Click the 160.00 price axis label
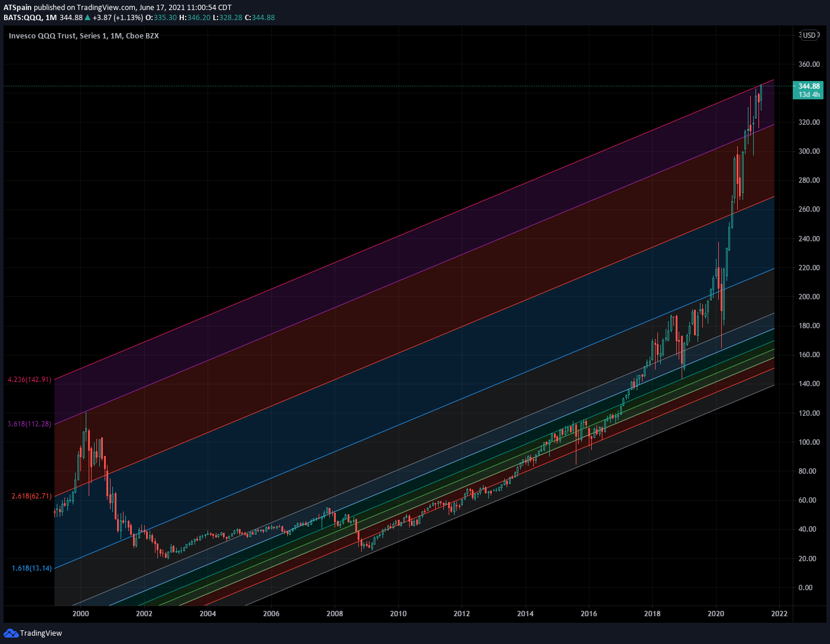Screen dimensions: 830x644 click(x=809, y=355)
